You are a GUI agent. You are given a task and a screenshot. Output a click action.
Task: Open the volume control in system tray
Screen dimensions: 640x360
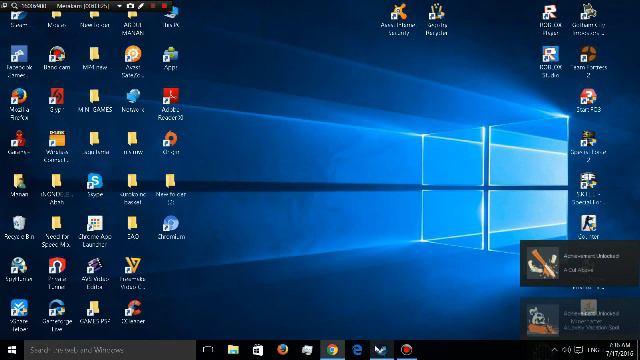[566, 350]
